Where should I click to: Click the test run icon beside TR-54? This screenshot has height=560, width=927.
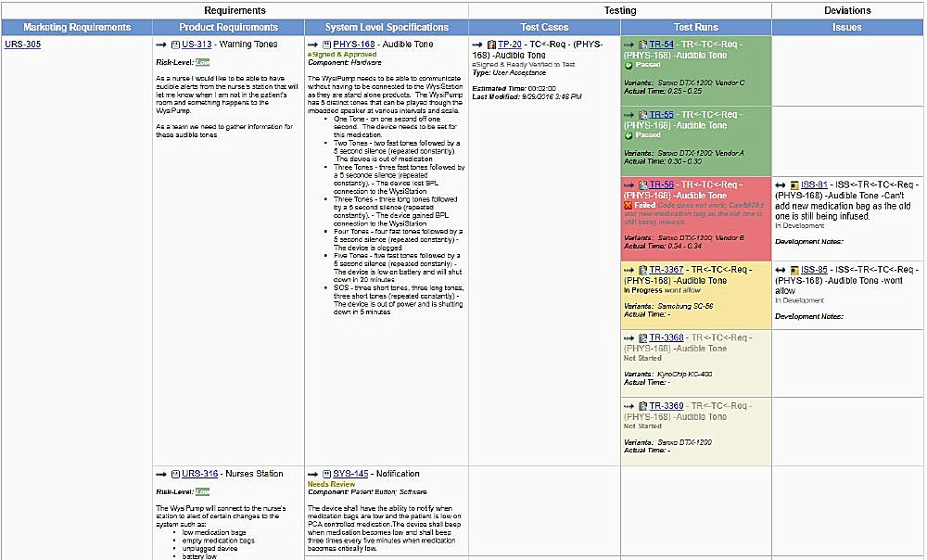pyautogui.click(x=642, y=45)
